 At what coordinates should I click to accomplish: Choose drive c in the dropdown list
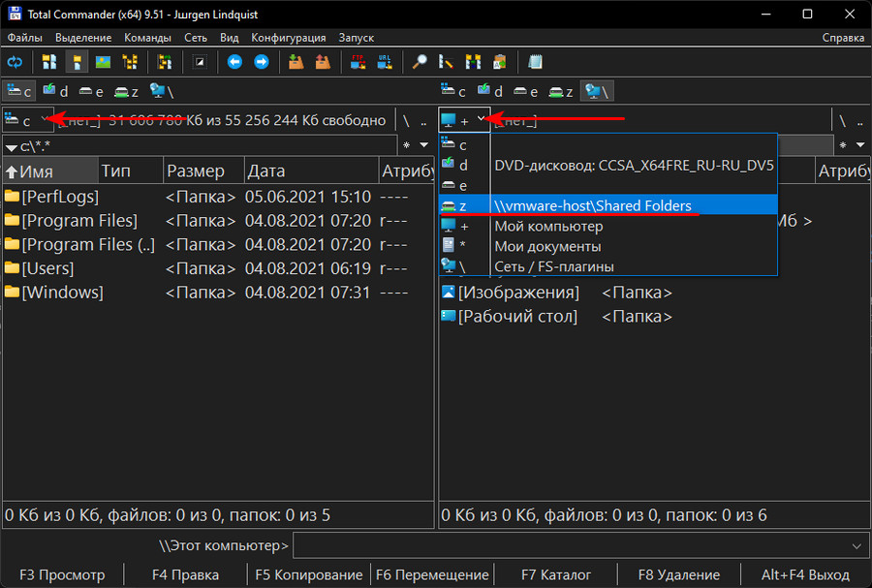[607, 145]
